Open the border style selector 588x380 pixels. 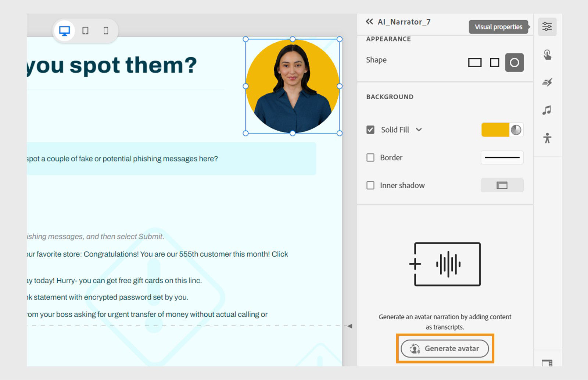click(502, 157)
